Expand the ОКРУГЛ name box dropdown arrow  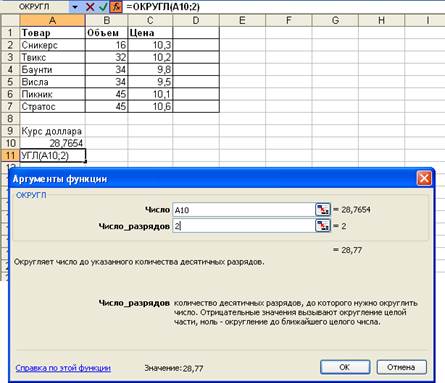click(75, 7)
